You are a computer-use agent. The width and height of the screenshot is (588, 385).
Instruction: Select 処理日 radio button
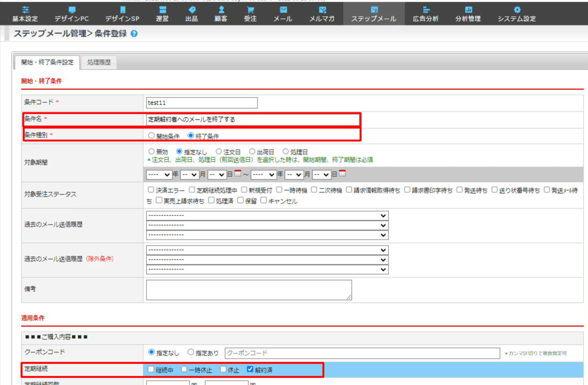[285, 151]
